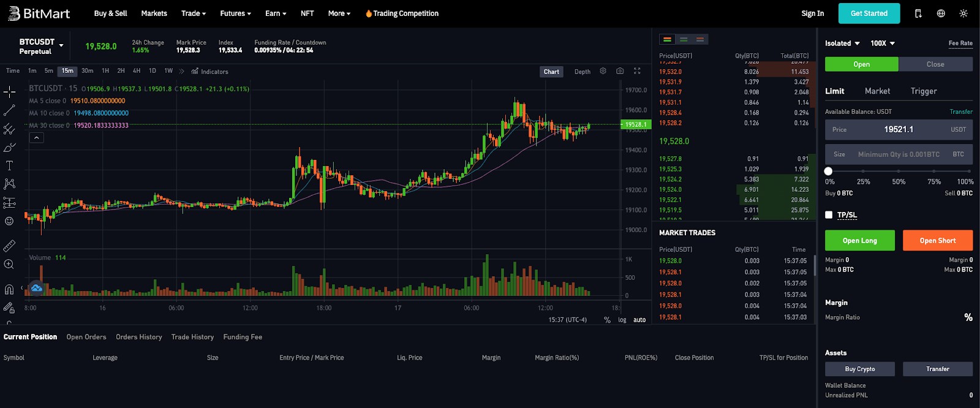Open the More menu dropdown
Viewport: 980px width, 408px height.
[339, 13]
